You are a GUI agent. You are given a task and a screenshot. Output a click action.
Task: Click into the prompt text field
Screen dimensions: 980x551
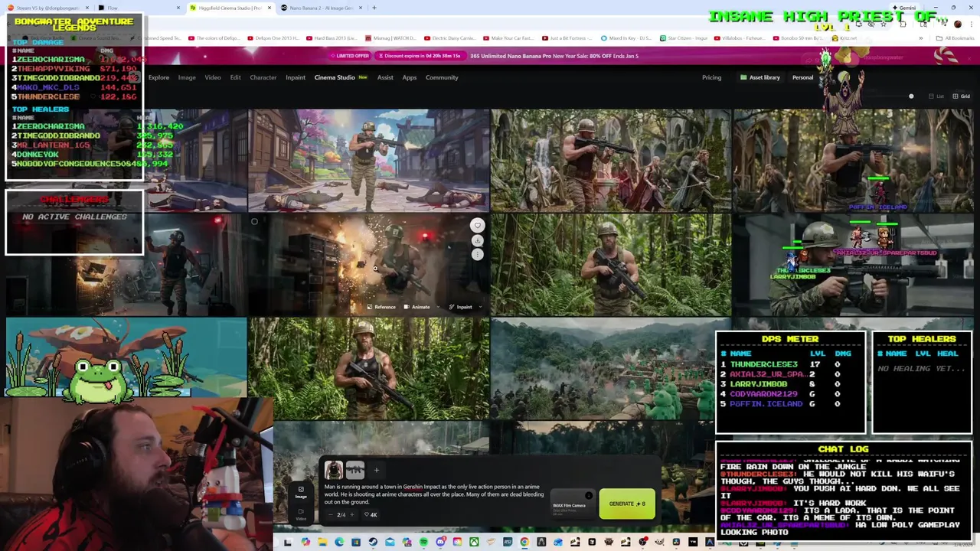point(434,494)
